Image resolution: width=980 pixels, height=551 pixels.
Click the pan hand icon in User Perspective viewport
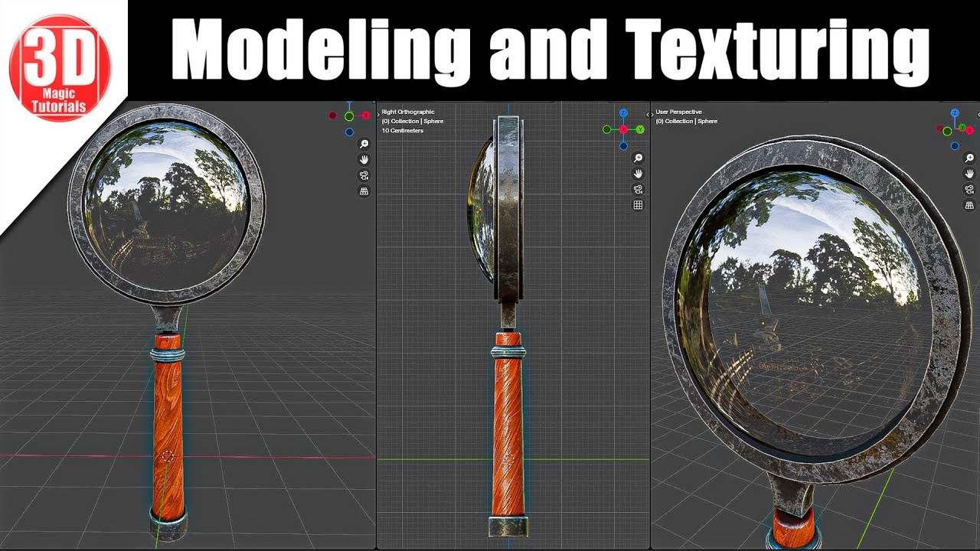970,174
